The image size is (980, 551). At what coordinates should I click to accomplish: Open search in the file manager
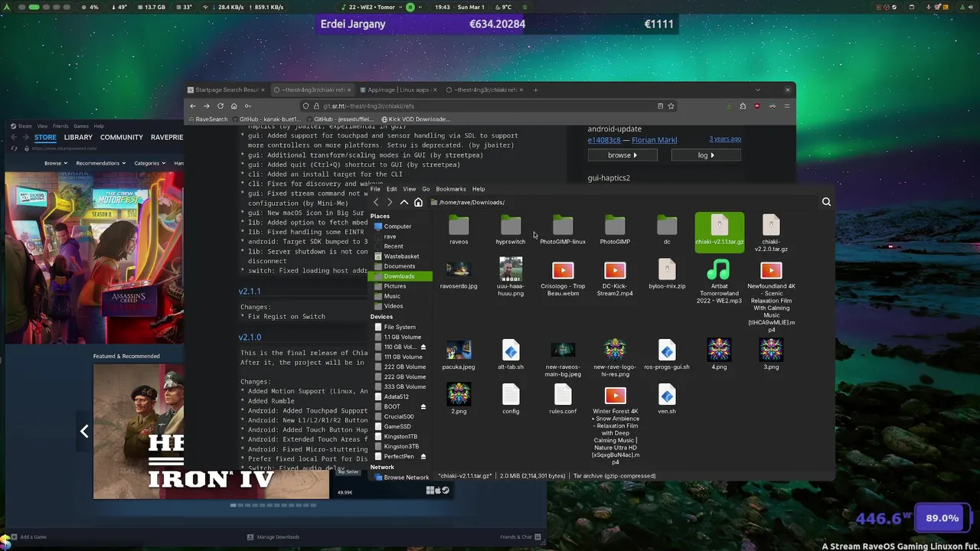[826, 202]
